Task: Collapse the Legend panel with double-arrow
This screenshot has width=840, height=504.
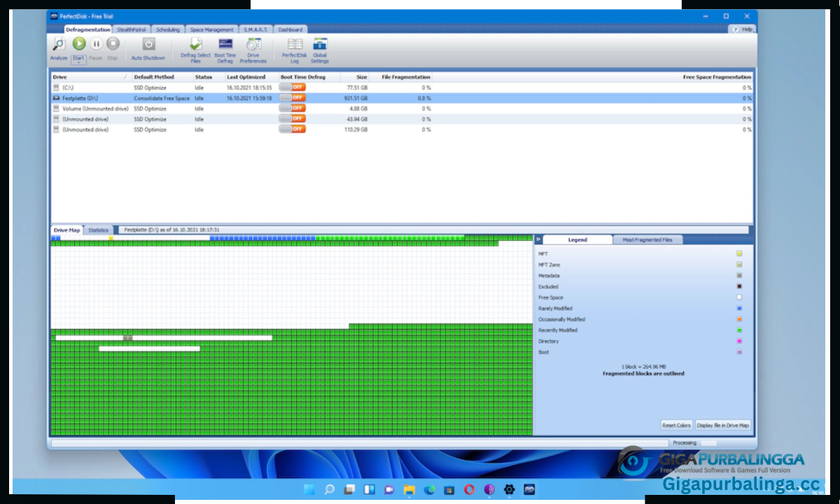Action: (x=538, y=239)
